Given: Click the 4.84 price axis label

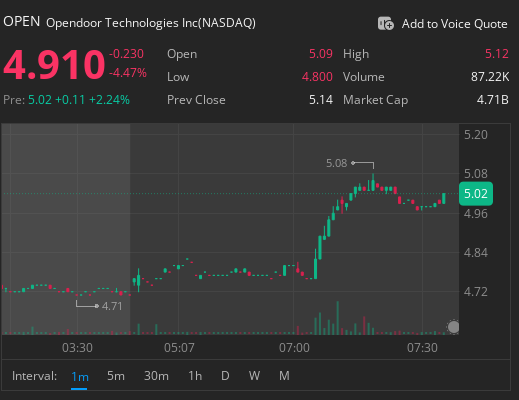Looking at the screenshot, I should pyautogui.click(x=476, y=253).
